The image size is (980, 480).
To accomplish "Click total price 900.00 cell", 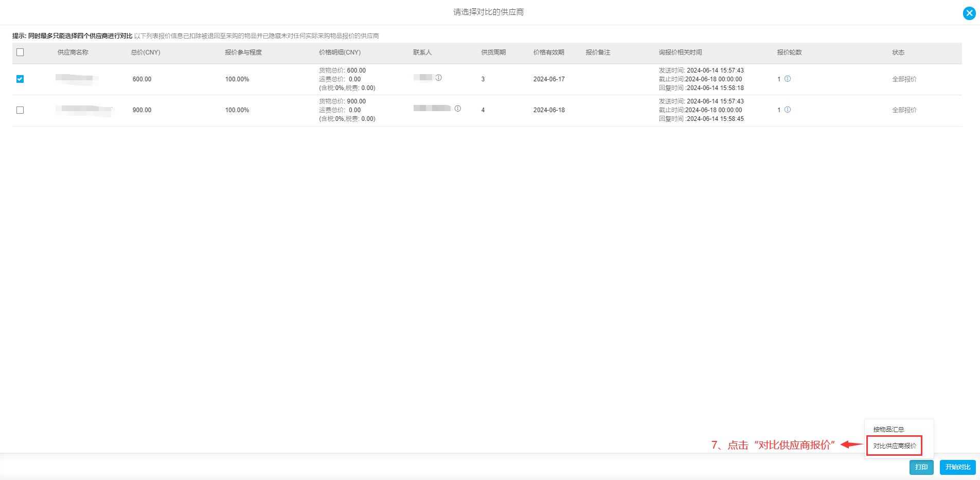I will [142, 110].
